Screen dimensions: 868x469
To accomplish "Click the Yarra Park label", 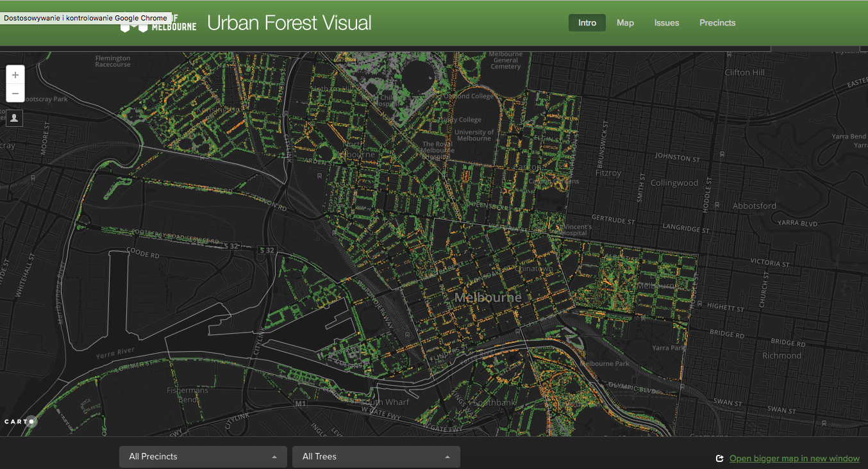I will [x=669, y=348].
